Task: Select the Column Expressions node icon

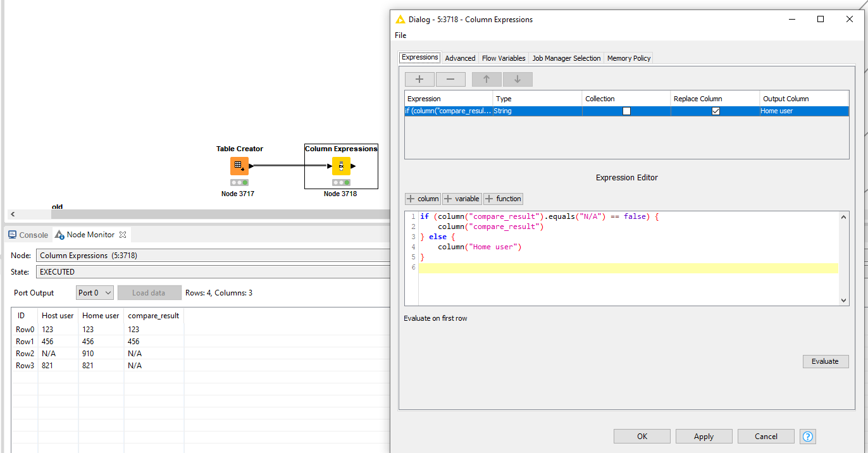Action: coord(341,166)
